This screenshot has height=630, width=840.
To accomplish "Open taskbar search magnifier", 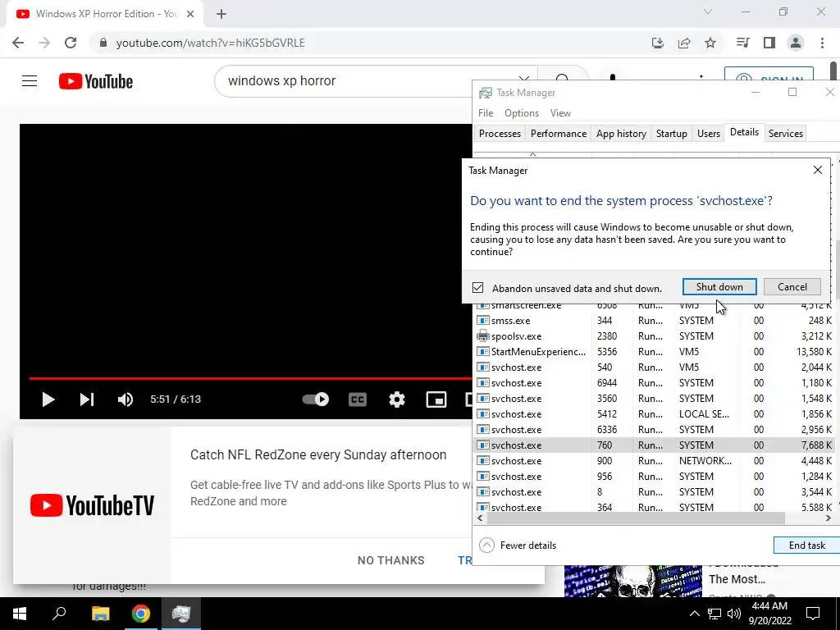I will (x=59, y=614).
